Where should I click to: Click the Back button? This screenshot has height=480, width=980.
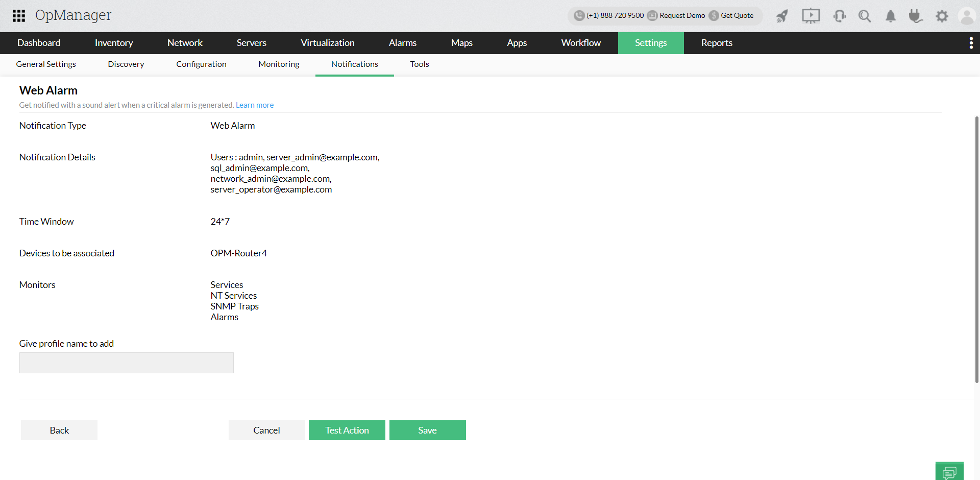59,430
